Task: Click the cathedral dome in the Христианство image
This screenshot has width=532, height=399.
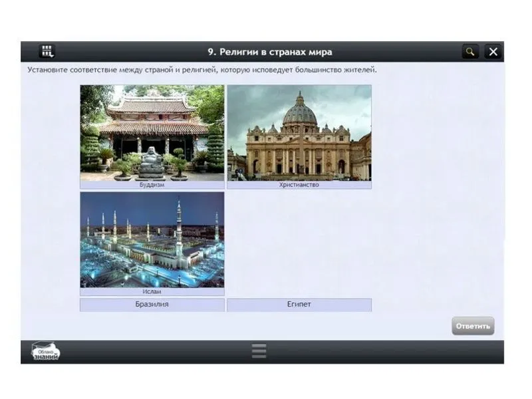Action: (300, 112)
